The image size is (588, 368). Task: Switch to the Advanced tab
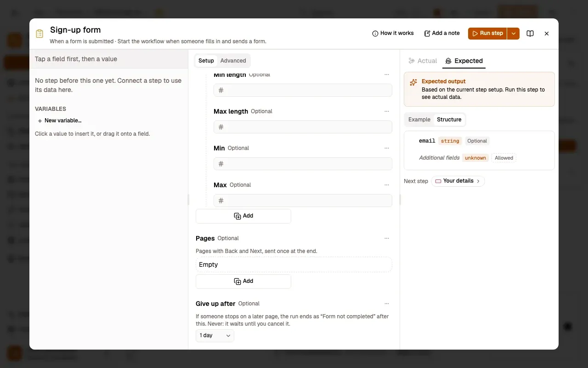[x=233, y=61]
